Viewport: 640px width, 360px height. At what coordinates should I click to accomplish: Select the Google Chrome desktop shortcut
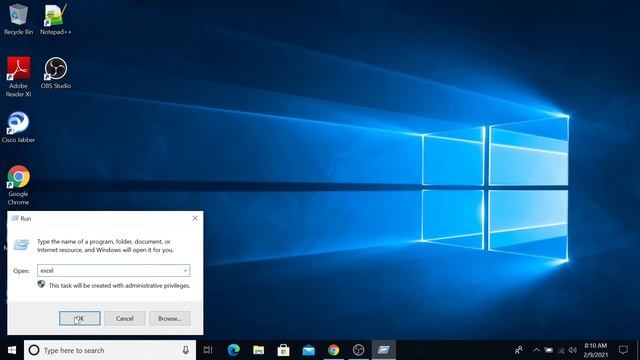[x=18, y=185]
